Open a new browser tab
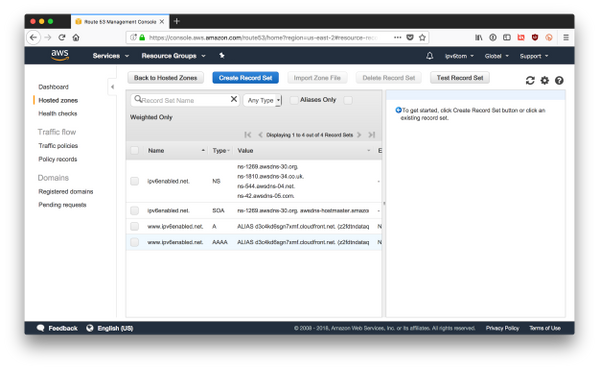The image size is (599, 369). pos(176,21)
